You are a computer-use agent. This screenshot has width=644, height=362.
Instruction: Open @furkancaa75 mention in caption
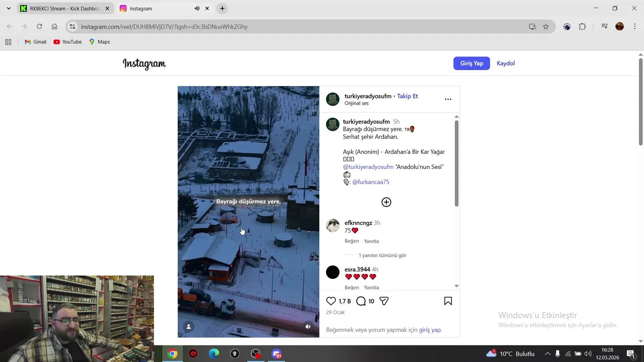pos(370,182)
